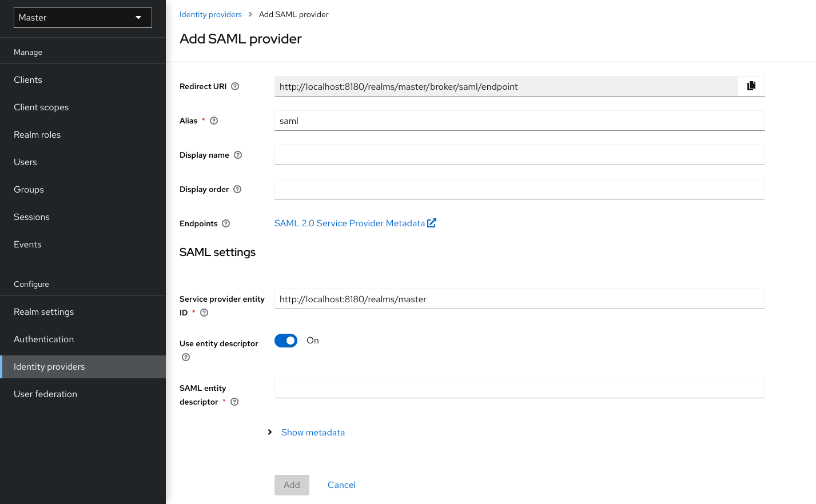This screenshot has height=504, width=816.
Task: Click the Alias help question mark icon
Action: click(213, 121)
